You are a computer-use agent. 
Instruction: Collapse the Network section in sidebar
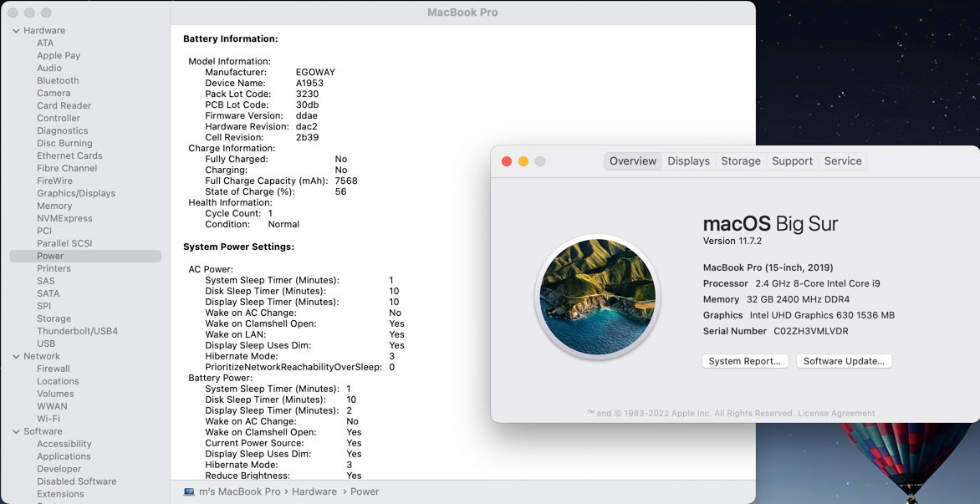16,356
